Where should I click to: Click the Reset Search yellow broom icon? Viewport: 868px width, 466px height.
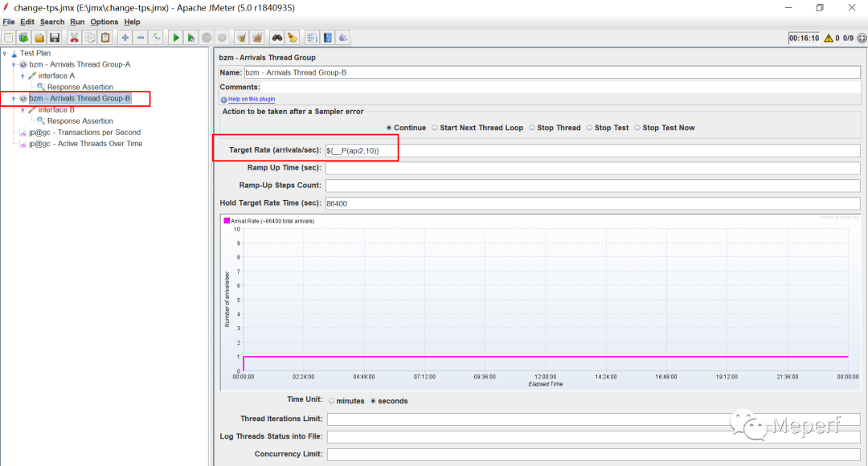(x=293, y=38)
